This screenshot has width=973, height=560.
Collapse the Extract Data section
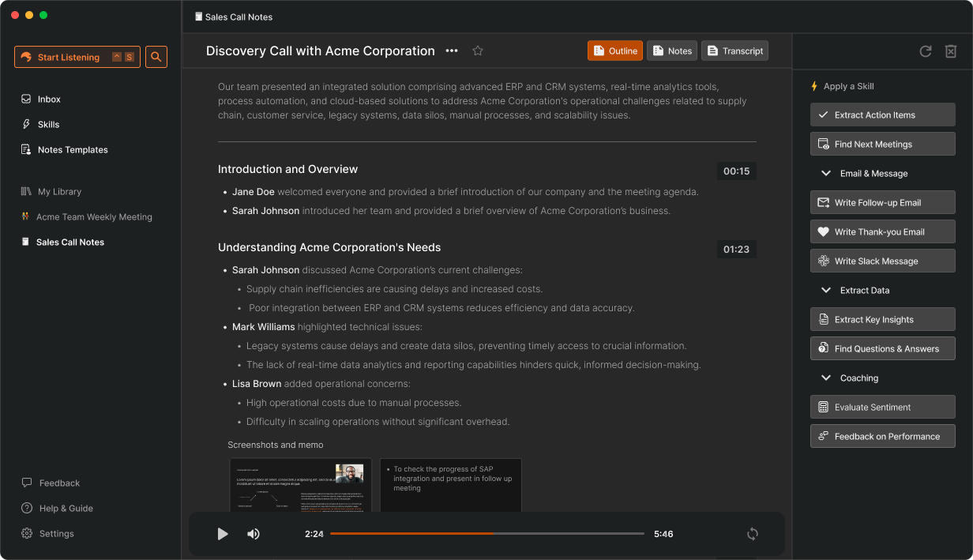point(826,291)
